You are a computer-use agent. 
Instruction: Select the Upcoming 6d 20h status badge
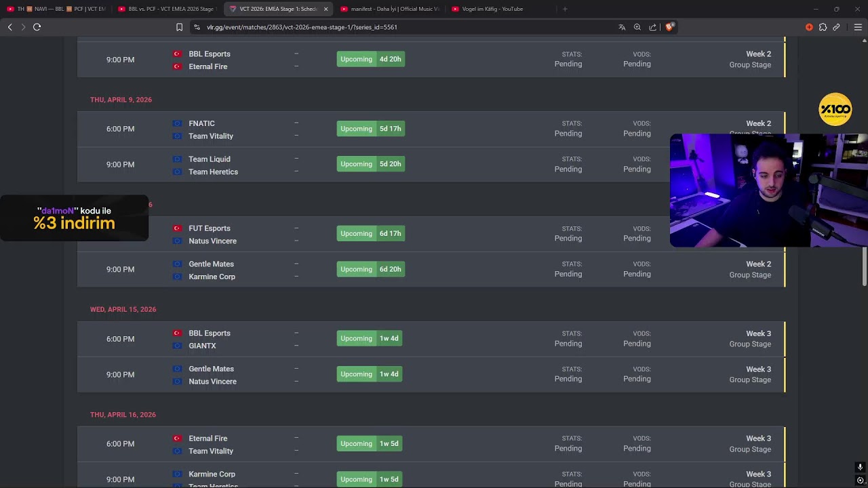click(x=370, y=269)
